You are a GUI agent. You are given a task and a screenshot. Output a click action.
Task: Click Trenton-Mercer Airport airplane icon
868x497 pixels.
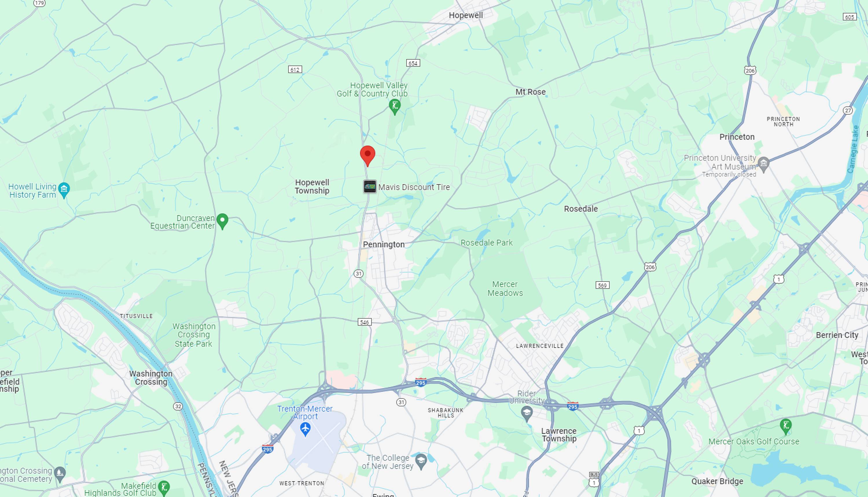coord(305,429)
